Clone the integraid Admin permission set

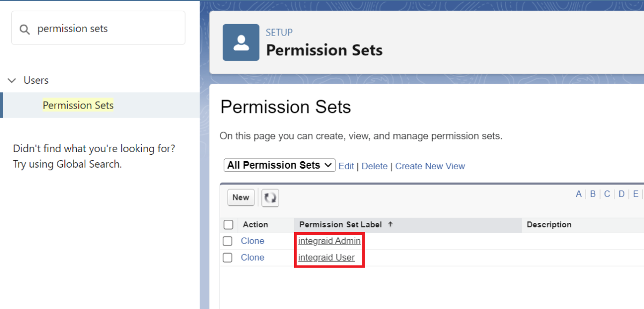pyautogui.click(x=252, y=241)
